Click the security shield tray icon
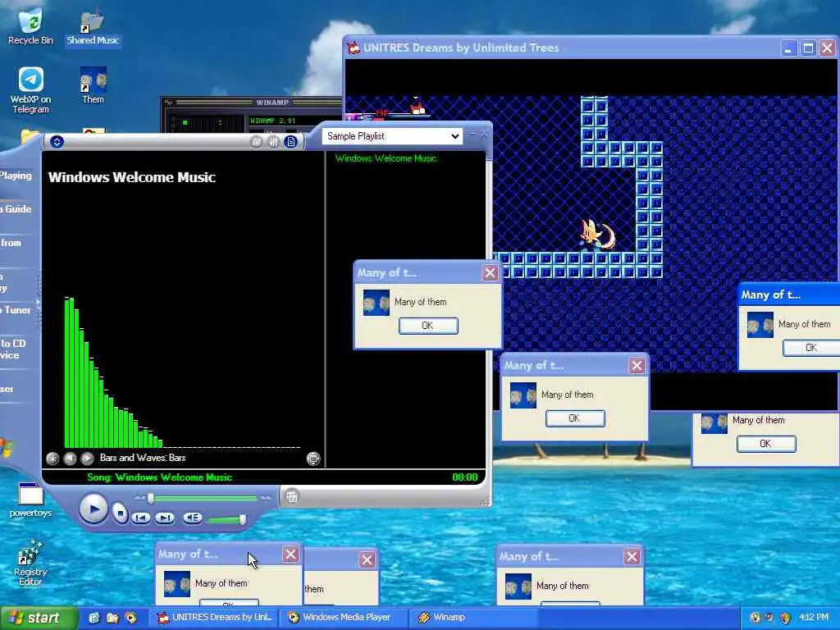This screenshot has width=840, height=630. [785, 618]
